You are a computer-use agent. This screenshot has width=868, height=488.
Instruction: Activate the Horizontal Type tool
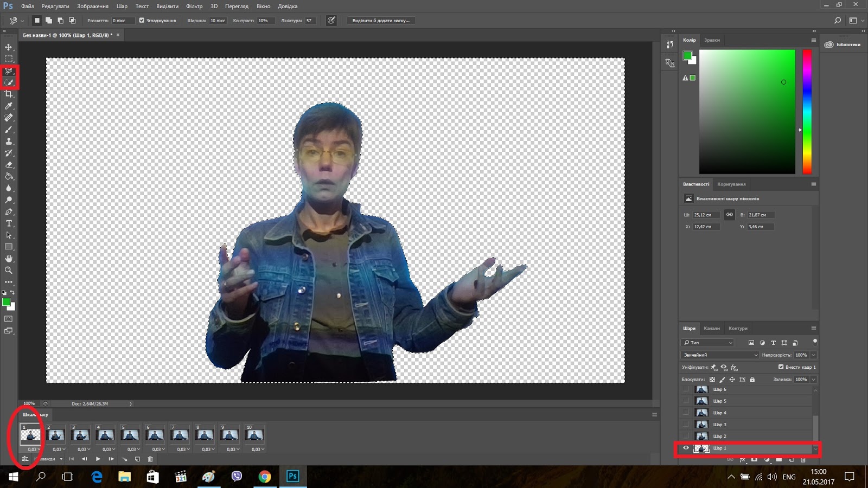(x=9, y=223)
